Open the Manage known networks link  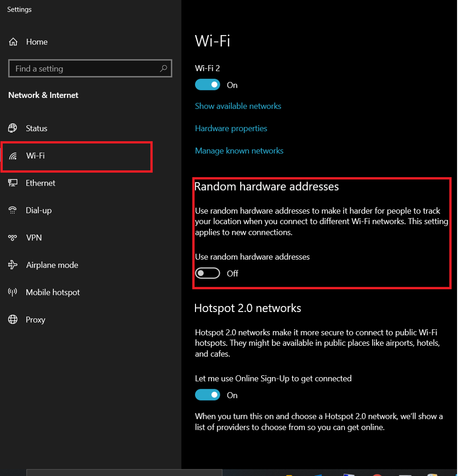click(x=239, y=151)
